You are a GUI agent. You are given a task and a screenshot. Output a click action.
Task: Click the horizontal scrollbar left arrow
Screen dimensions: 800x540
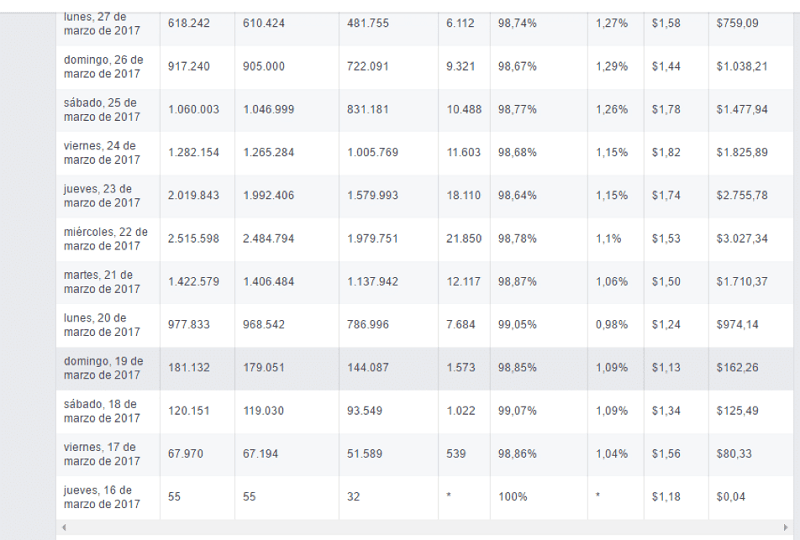click(62, 527)
